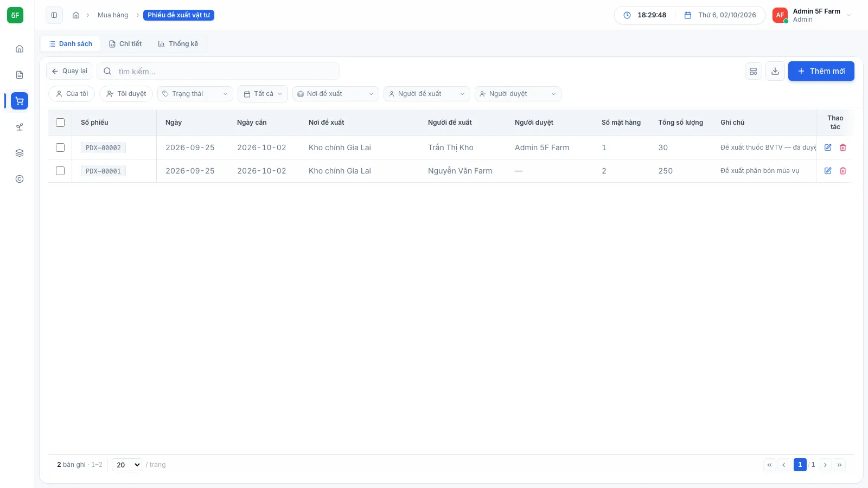Screen dimensions: 868x488
Task: Click the 'tìm kiếm...' search field
Action: click(218, 71)
